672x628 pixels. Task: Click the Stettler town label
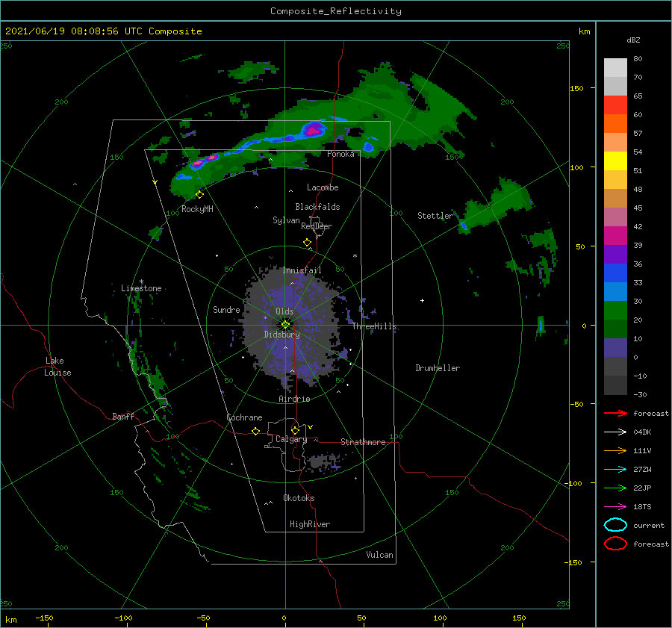(435, 216)
